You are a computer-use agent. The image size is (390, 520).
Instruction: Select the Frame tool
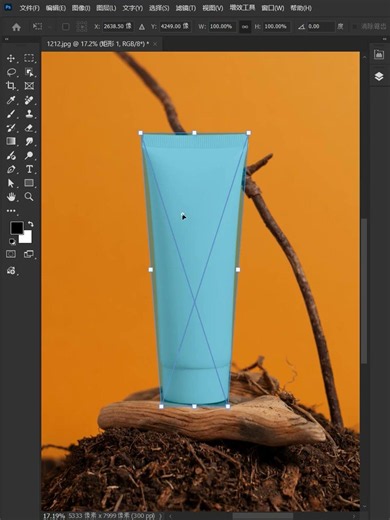[29, 86]
